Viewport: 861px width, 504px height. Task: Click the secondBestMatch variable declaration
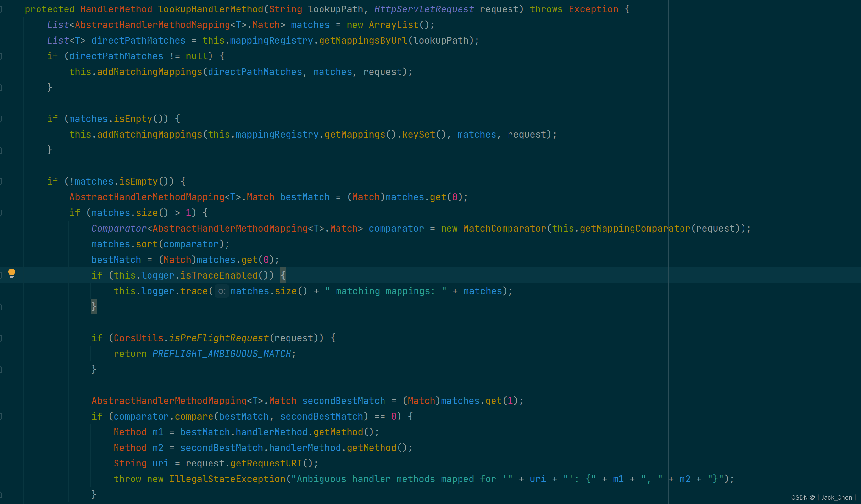[x=343, y=401]
